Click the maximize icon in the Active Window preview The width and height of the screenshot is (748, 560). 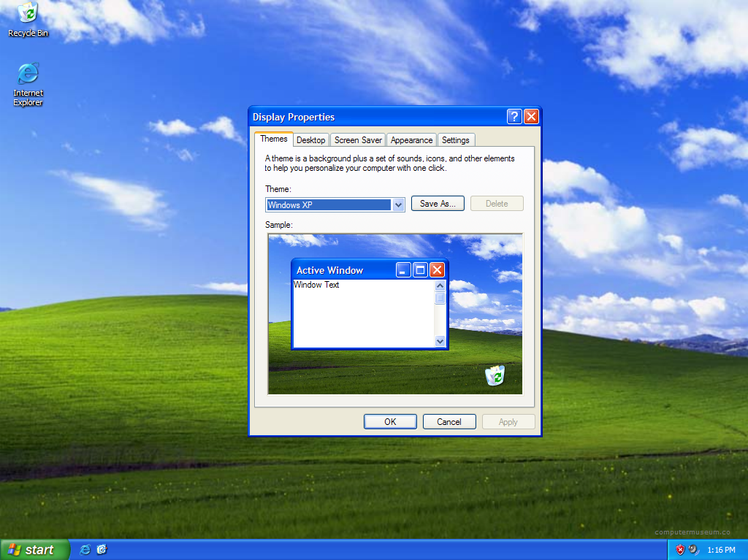pyautogui.click(x=420, y=269)
